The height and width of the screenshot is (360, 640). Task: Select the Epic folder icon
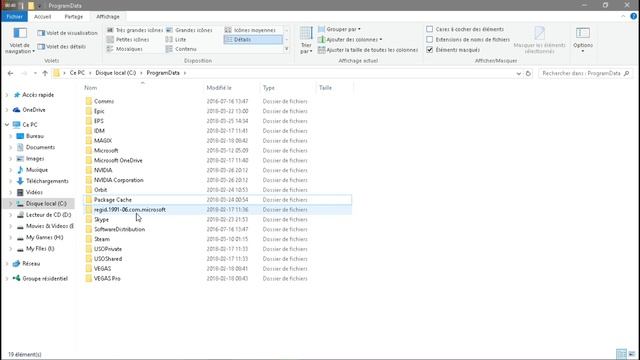tap(89, 111)
